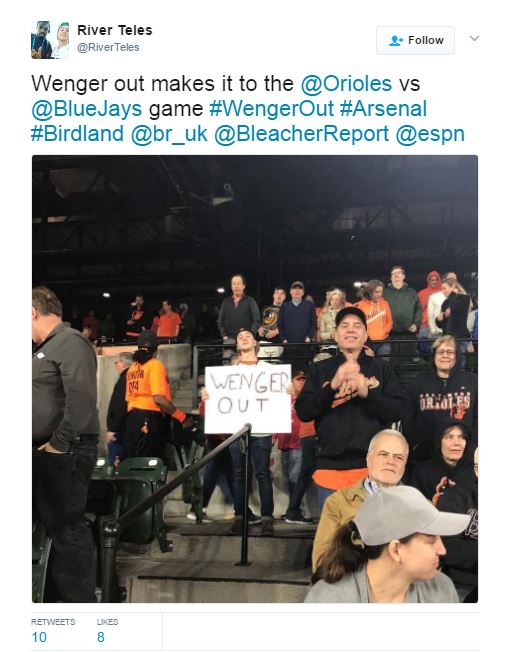Open the #Birdland hashtag
This screenshot has width=507, height=652.
click(x=77, y=134)
